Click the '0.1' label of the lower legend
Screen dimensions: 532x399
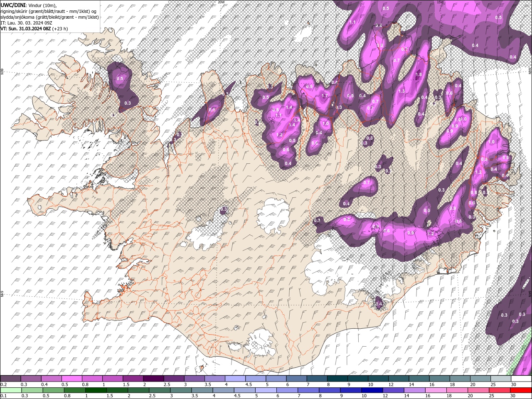coord(4,396)
